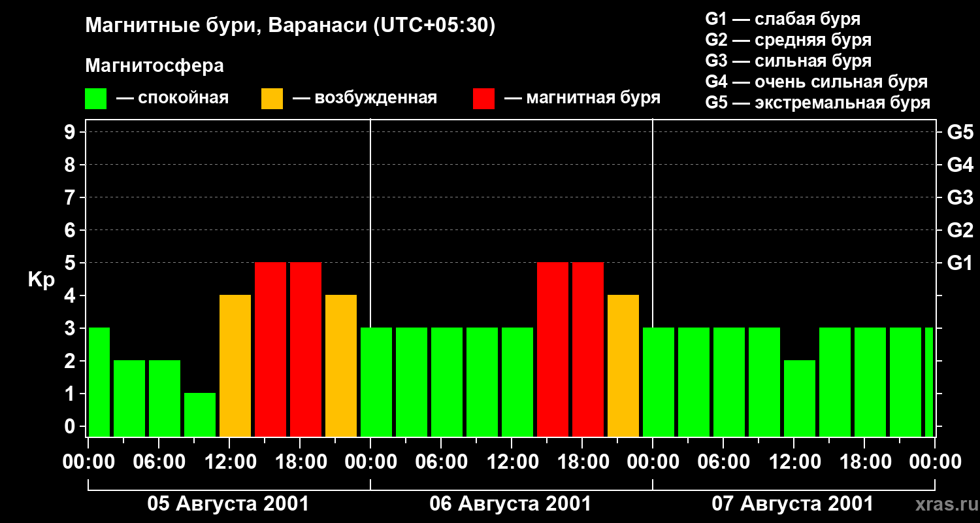
Task: Click the 'G5' tick label on right axis
Action: point(960,132)
